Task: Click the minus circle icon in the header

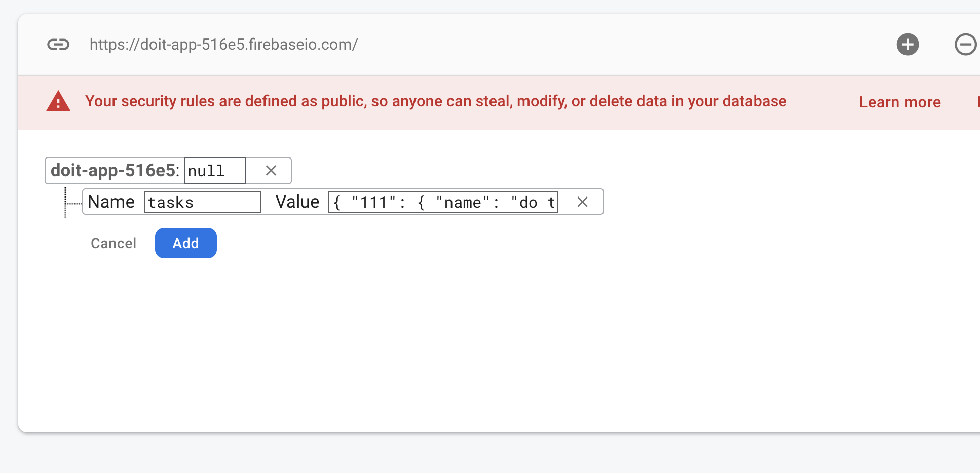Action: 965,45
